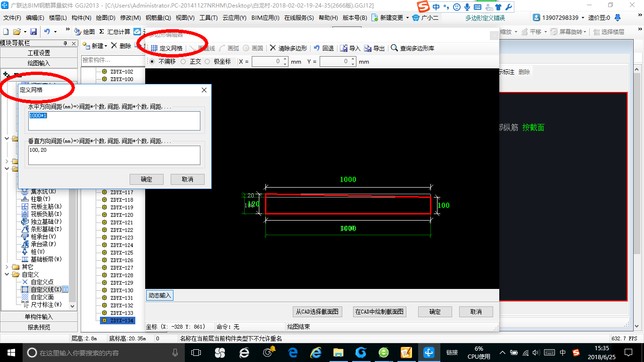Open the 在线服务(S) menu
Image resolution: width=644 pixels, height=362 pixels.
[299, 17]
